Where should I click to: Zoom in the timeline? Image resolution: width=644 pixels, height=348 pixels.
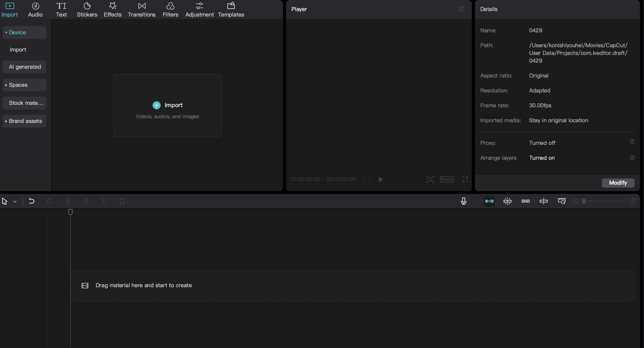pyautogui.click(x=632, y=201)
